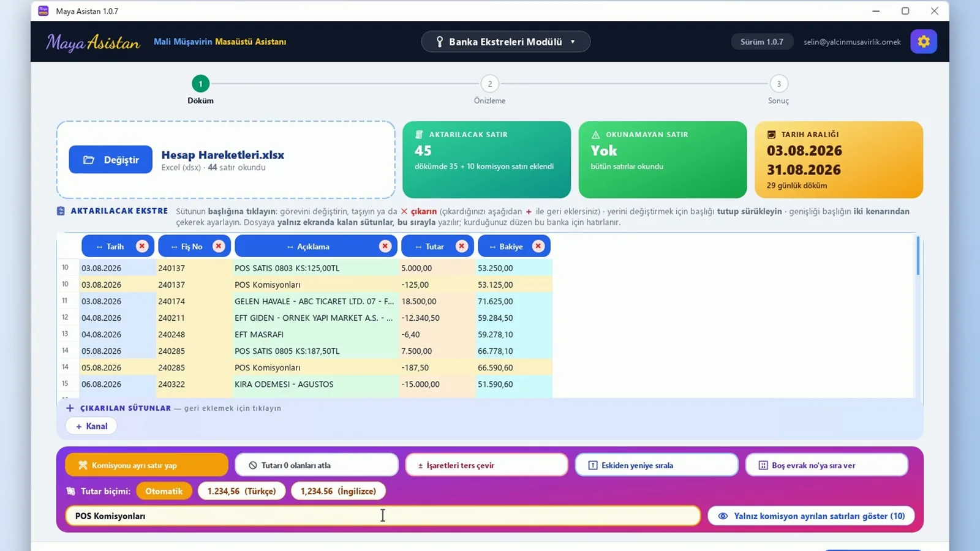Click the Değiştir file button
980x551 pixels.
pyautogui.click(x=110, y=160)
